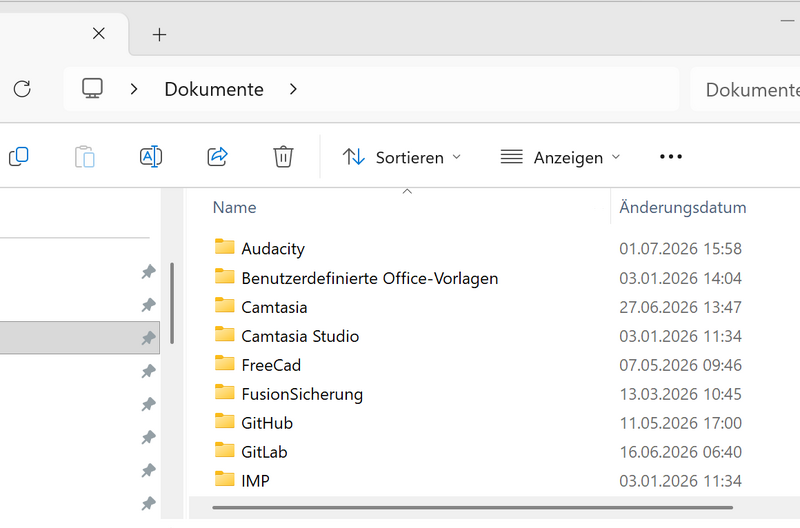Screen dimensions: 800x528
Task: Click the Rename toolbar icon
Action: click(151, 157)
